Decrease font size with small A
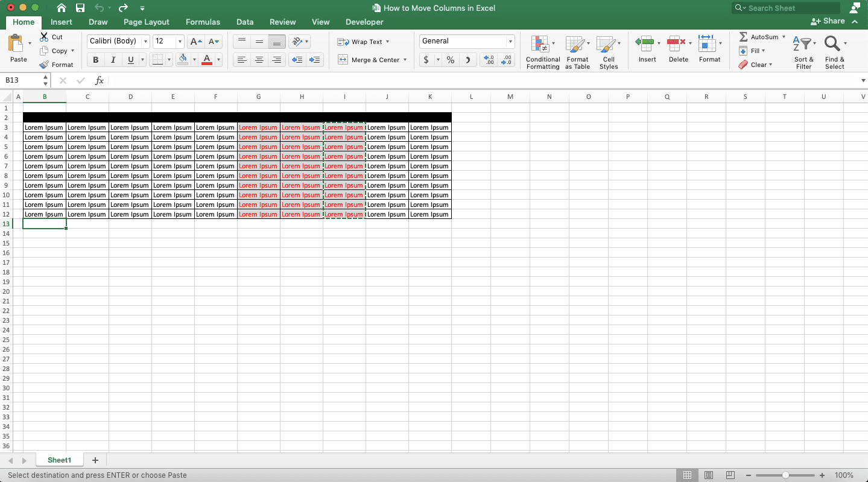This screenshot has width=868, height=482. (214, 42)
